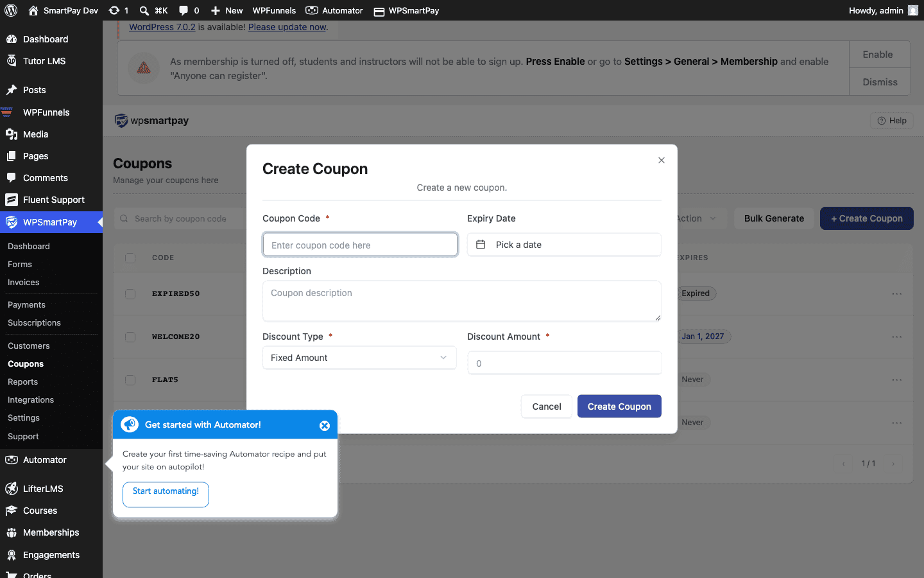This screenshot has width=924, height=578.
Task: Open WPSmartPay sidebar menu
Action: point(51,222)
